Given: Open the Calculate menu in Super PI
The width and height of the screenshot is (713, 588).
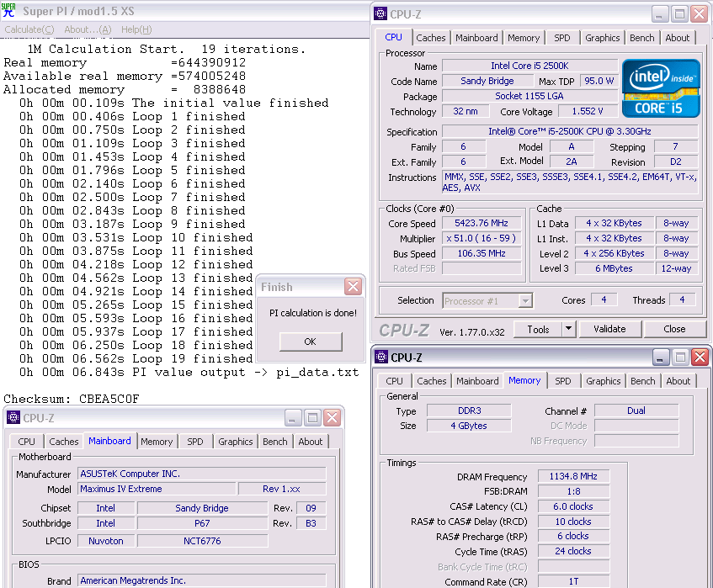Looking at the screenshot, I should (29, 29).
